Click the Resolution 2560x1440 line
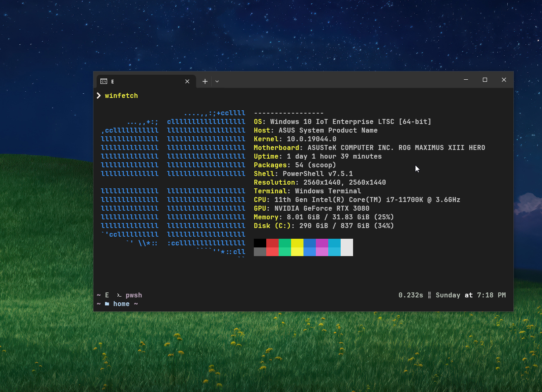Viewport: 542px width, 392px height. pos(320,183)
